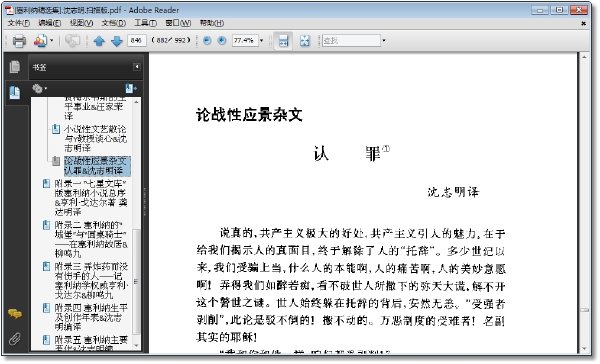Click the page heading 论战性应景杂文

click(x=249, y=115)
